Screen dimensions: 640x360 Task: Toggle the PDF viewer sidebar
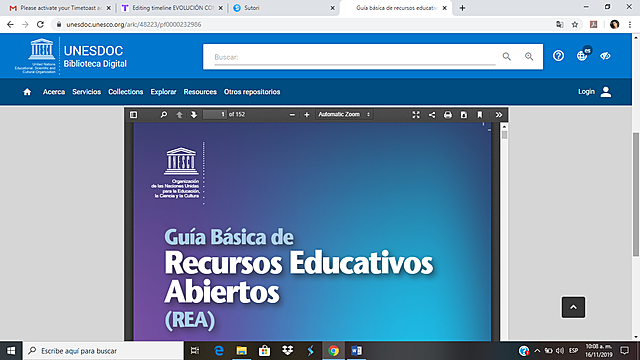click(x=133, y=115)
